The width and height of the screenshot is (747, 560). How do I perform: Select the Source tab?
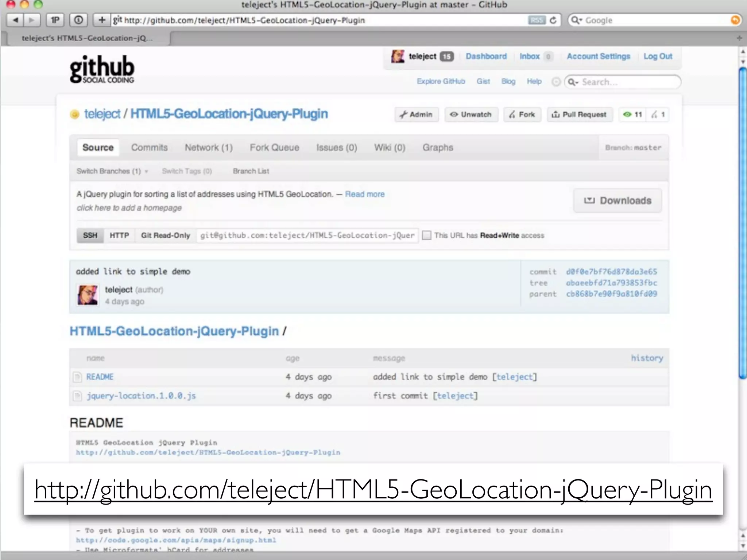98,148
